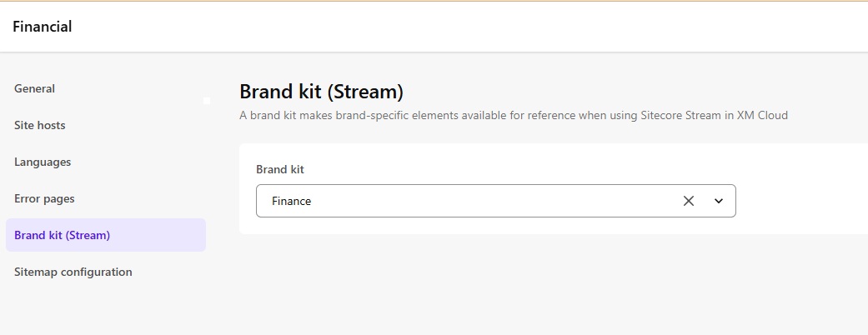Viewport: 868px width, 335px height.
Task: Navigate to Error pages settings
Action: pyautogui.click(x=44, y=198)
